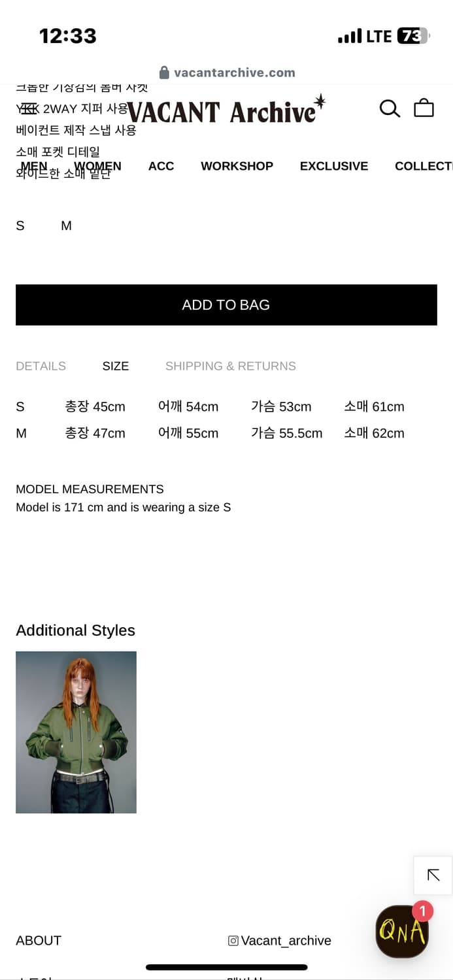This screenshot has width=453, height=980.
Task: Select the SIZE tab
Action: (116, 366)
